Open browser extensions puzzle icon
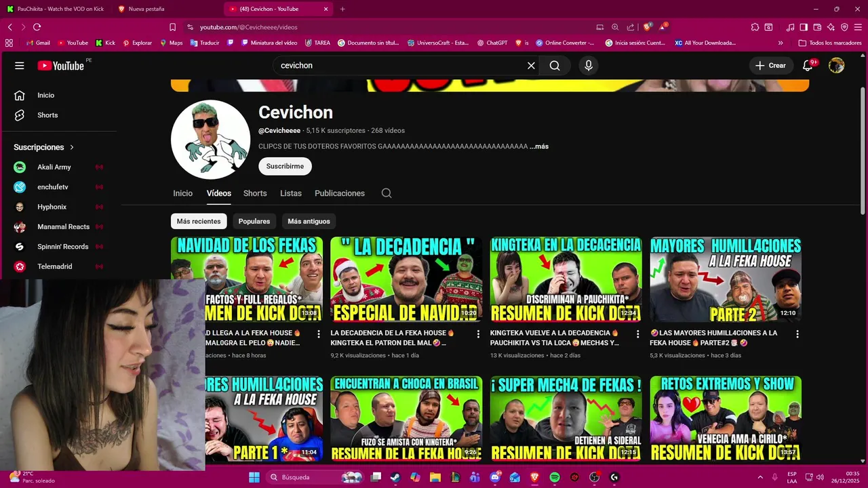 click(x=755, y=27)
